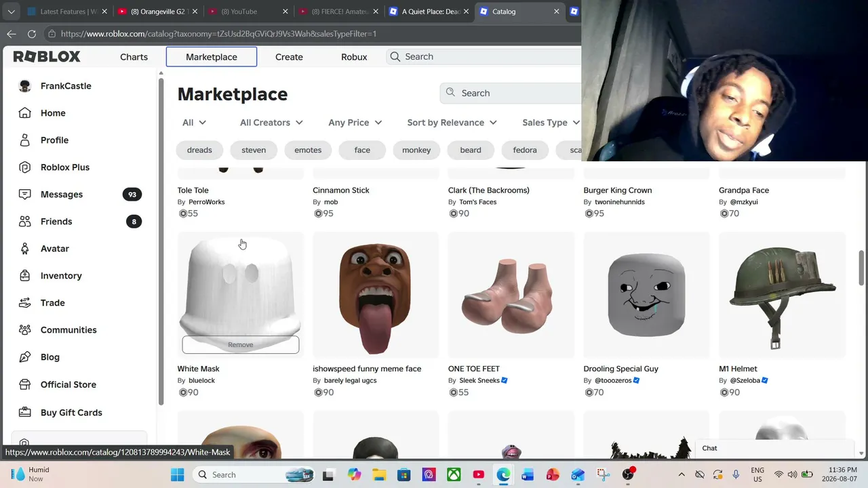Image resolution: width=868 pixels, height=488 pixels.
Task: Expand the Sales Type filter
Action: [x=551, y=123]
